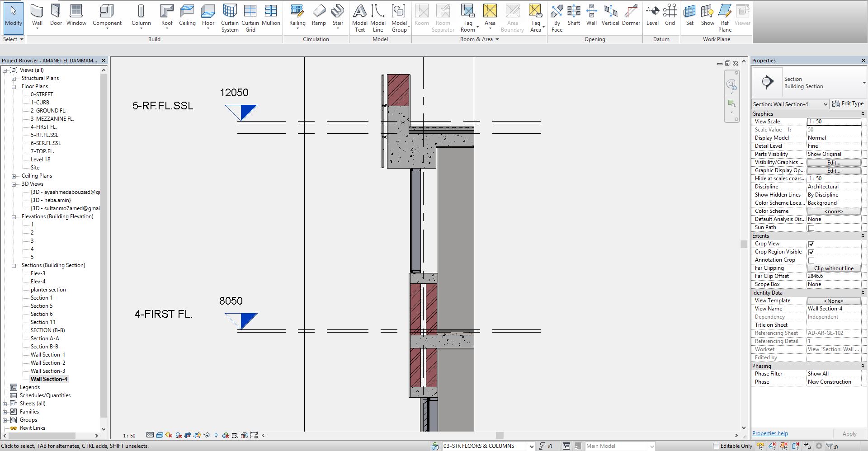
Task: Toggle the Sun Path checkbox
Action: [811, 228]
